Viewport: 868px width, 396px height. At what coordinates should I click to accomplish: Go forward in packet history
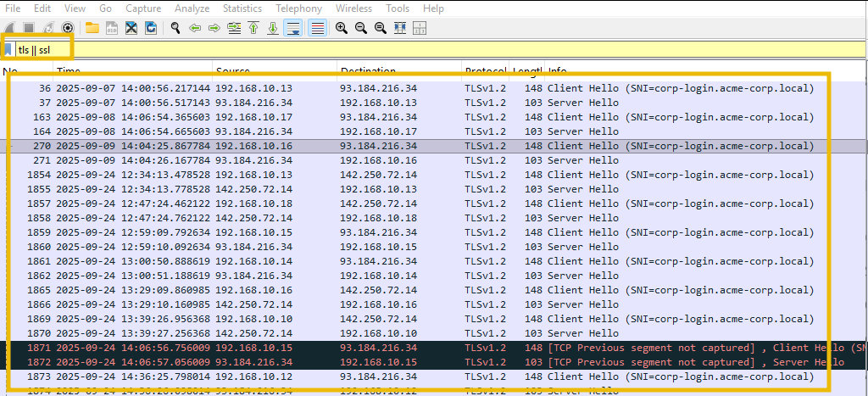click(214, 28)
